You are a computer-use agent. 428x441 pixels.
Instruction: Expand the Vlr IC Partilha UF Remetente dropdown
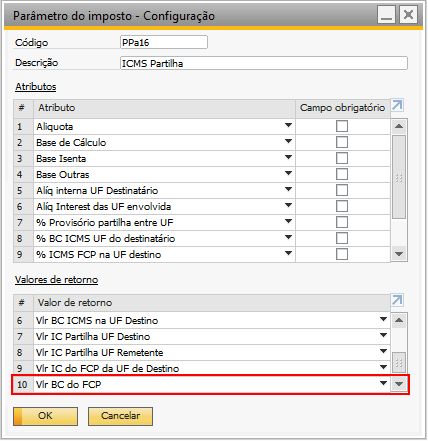384,351
